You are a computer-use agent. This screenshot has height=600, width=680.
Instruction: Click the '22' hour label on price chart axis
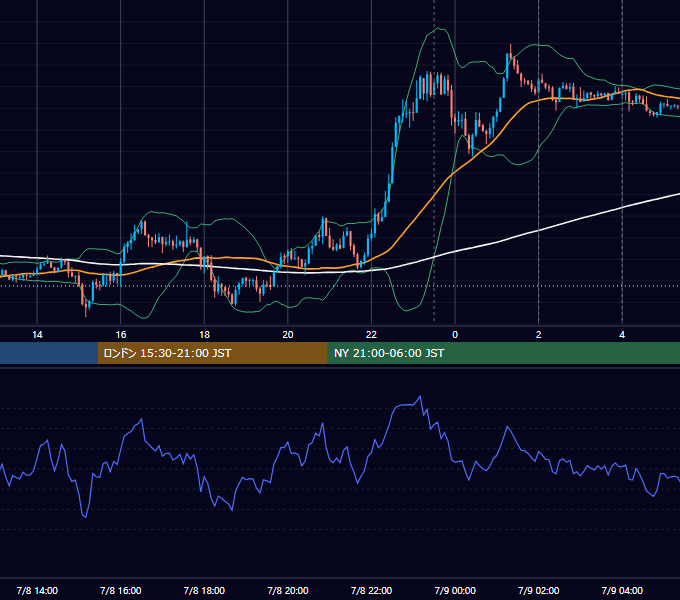[x=371, y=335]
